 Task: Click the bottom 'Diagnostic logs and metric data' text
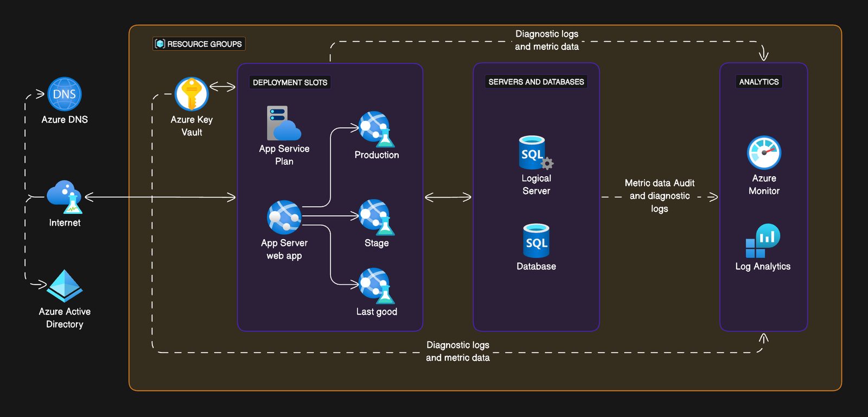[458, 351]
